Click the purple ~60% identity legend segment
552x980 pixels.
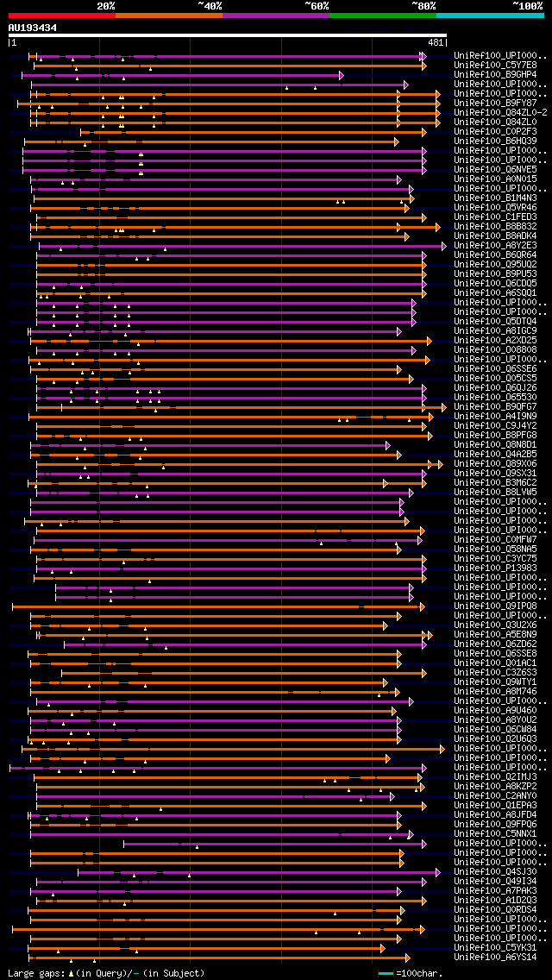[x=276, y=15]
